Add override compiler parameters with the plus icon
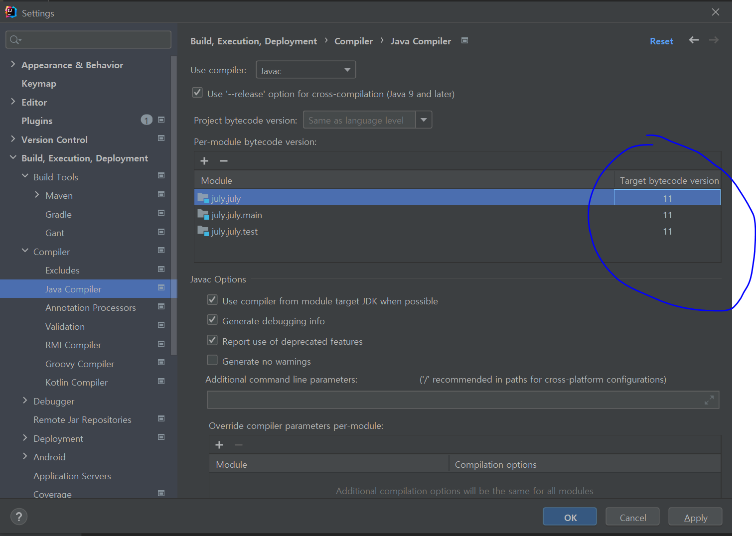756x536 pixels. 219,445
